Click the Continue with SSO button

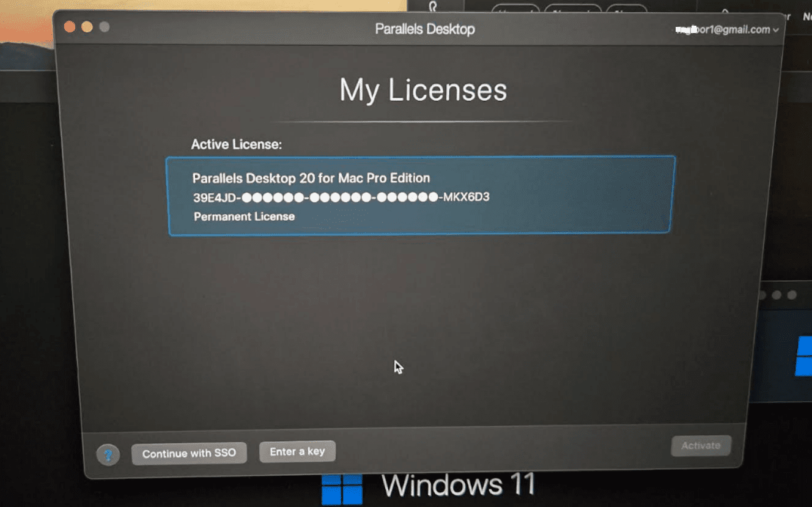coord(189,454)
